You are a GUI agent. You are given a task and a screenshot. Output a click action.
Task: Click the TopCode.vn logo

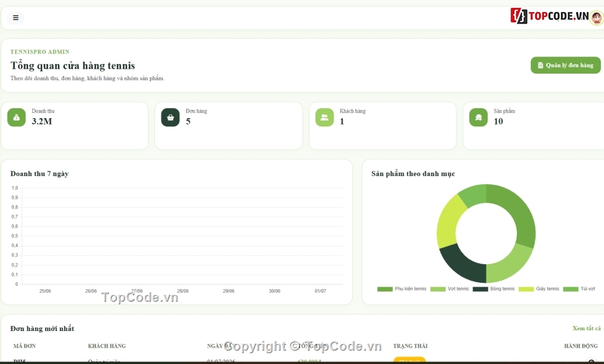550,16
